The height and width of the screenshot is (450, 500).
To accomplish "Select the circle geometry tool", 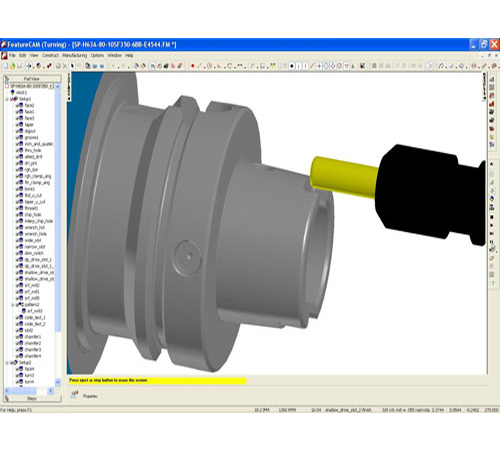I will pyautogui.click(x=209, y=66).
